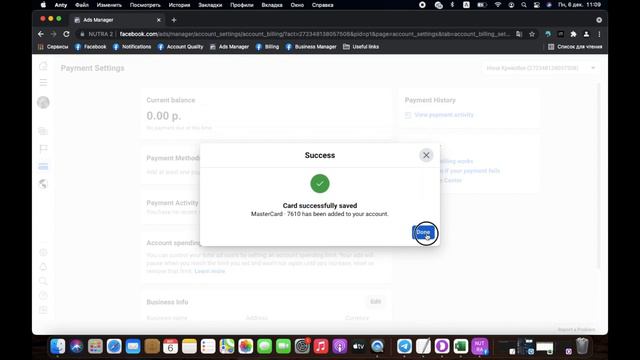
Task: Open the browser profile icon
Action: 586,34
